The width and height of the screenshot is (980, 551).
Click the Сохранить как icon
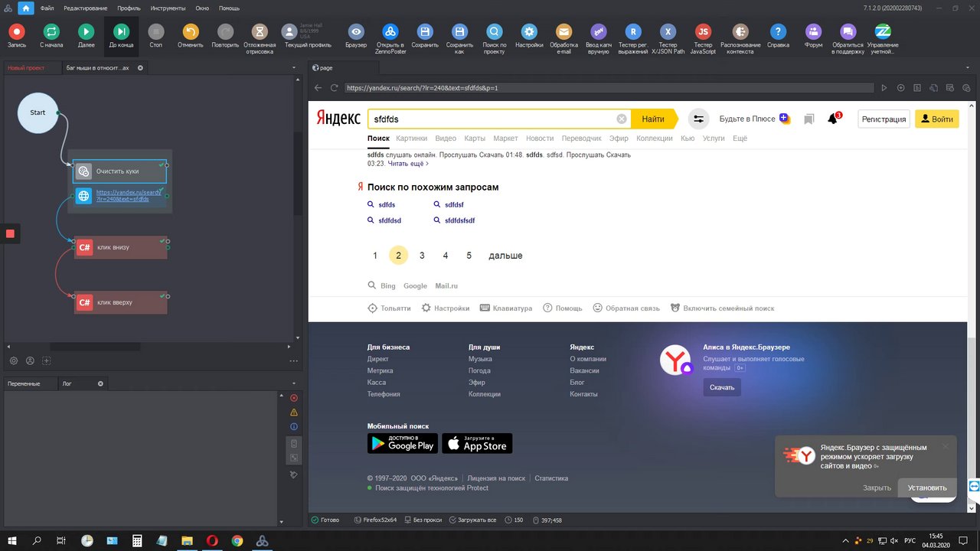tap(459, 32)
